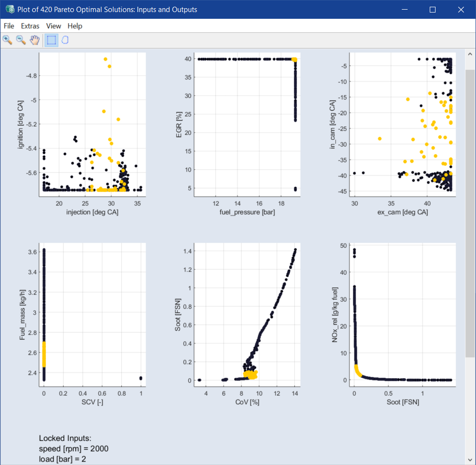The height and width of the screenshot is (465, 476).
Task: Select the zoom out magnifier tool
Action: pyautogui.click(x=21, y=40)
